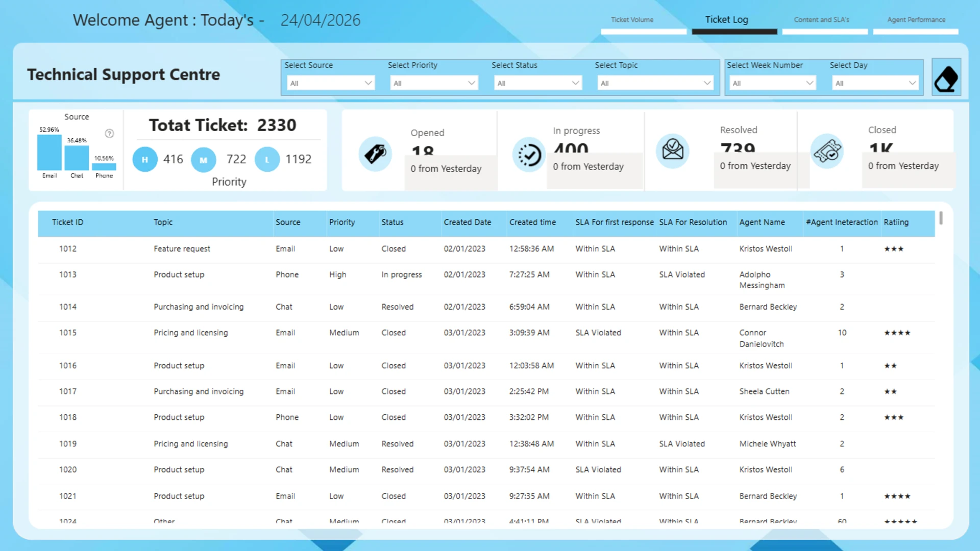The image size is (980, 551).
Task: Sort by SLA For Resolution header
Action: coord(693,222)
